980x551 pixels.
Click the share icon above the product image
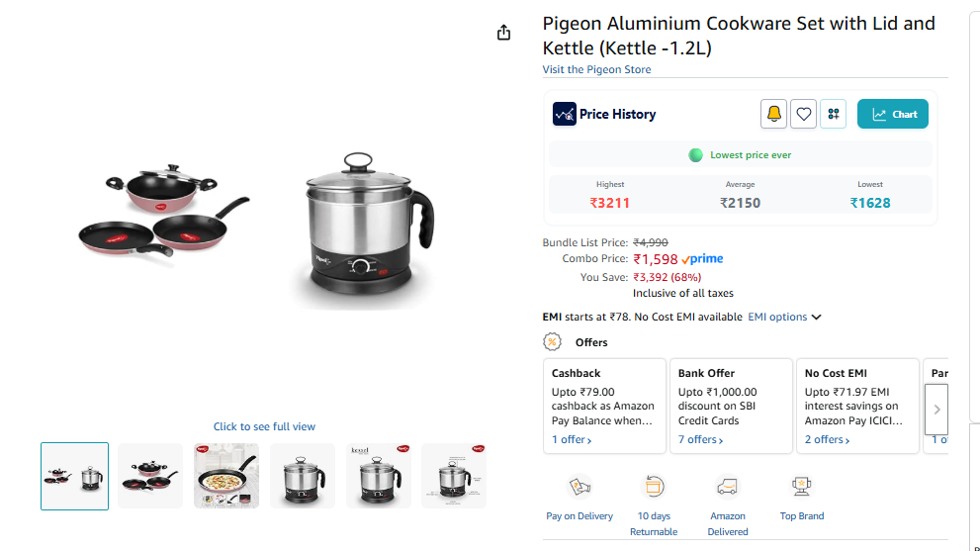point(503,33)
